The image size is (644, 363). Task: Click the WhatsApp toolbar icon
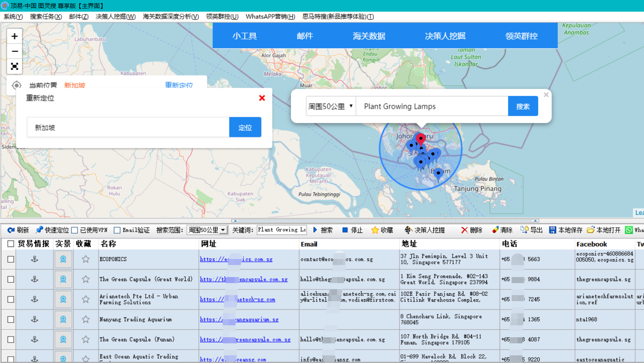[629, 230]
